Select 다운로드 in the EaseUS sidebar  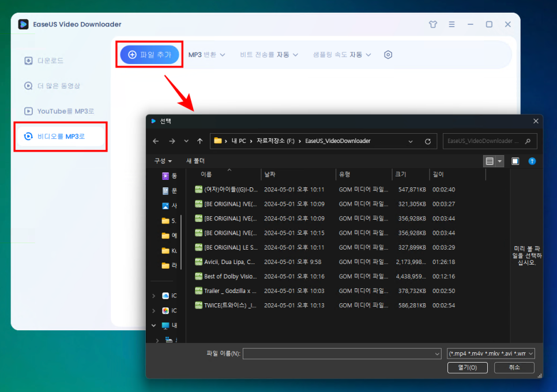tap(44, 61)
